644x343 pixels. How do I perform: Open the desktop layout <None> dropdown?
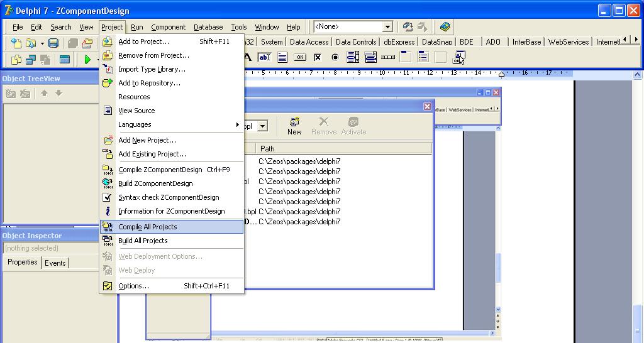pos(387,27)
